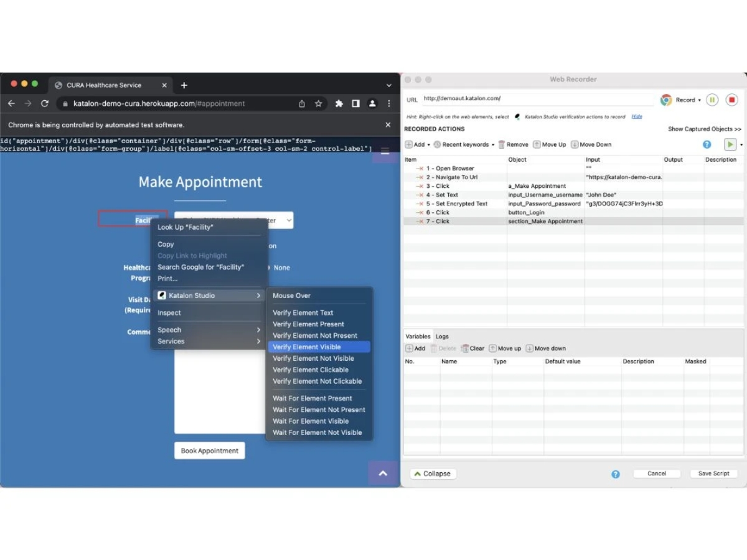Choose Look Up "Facility" in context menu
The width and height of the screenshot is (747, 560).
209,227
